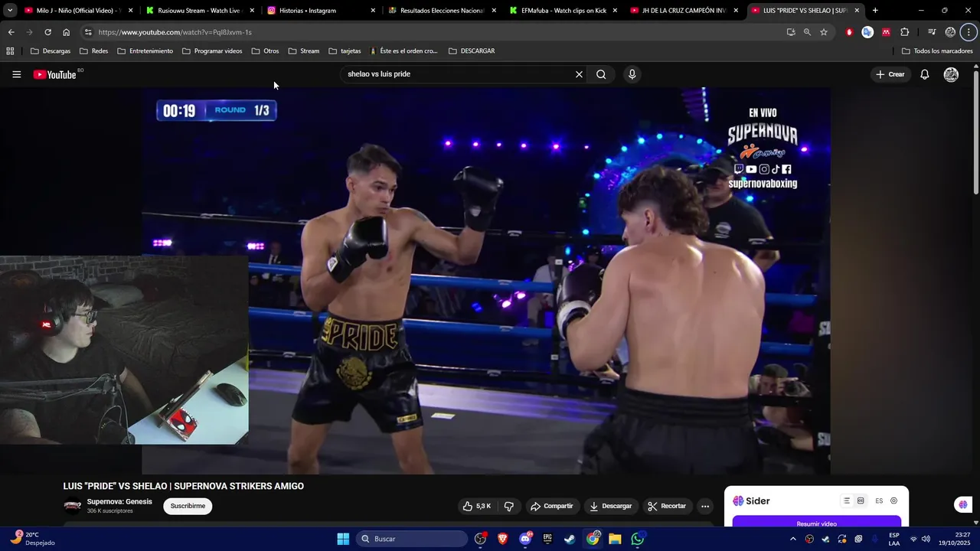This screenshot has height=551, width=980.
Task: Open Sider panel settings icon
Action: [893, 500]
